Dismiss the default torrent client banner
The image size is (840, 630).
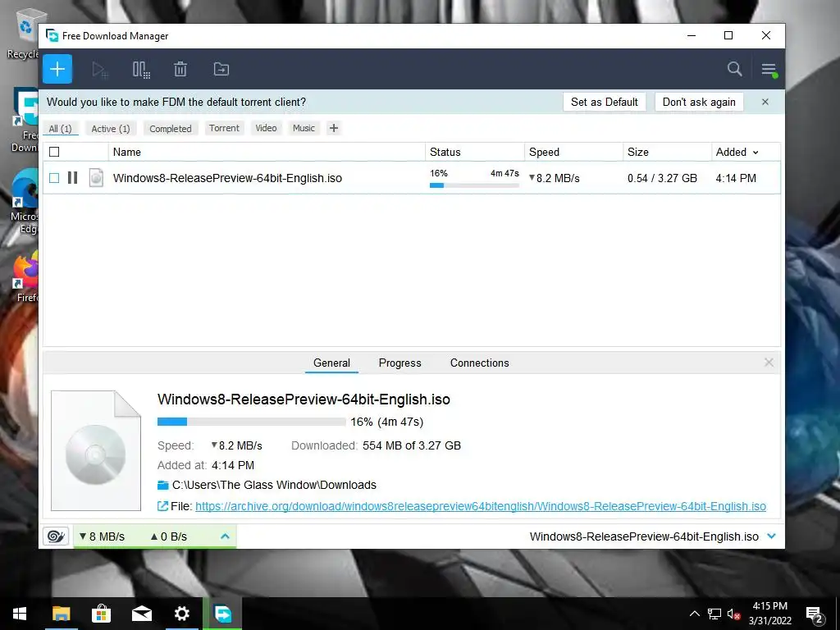pos(765,102)
